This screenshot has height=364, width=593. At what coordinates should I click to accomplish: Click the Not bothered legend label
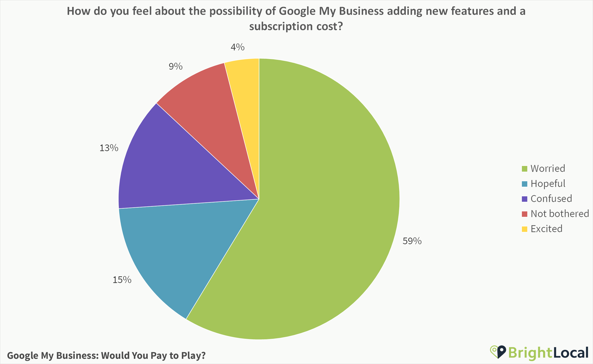coord(560,214)
